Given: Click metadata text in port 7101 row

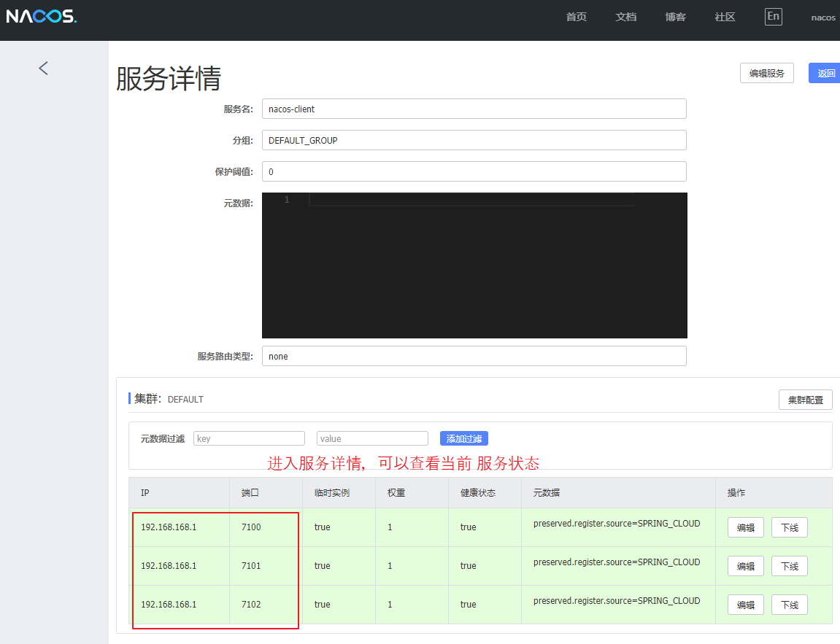Looking at the screenshot, I should point(617,562).
